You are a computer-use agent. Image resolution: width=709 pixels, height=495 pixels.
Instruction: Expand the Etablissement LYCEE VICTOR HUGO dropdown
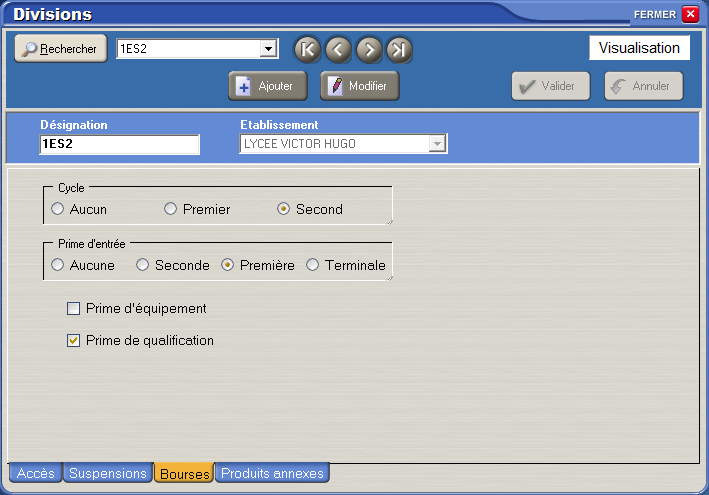click(437, 144)
